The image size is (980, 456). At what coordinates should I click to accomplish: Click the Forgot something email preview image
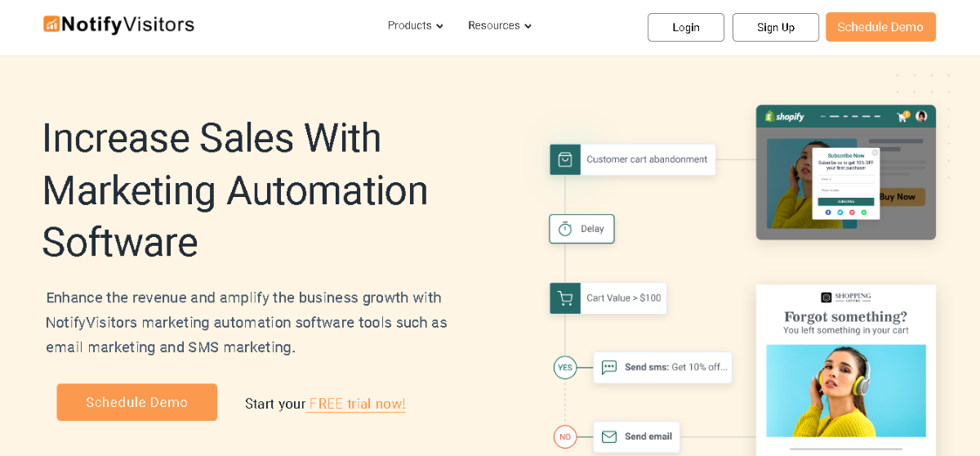(x=846, y=391)
